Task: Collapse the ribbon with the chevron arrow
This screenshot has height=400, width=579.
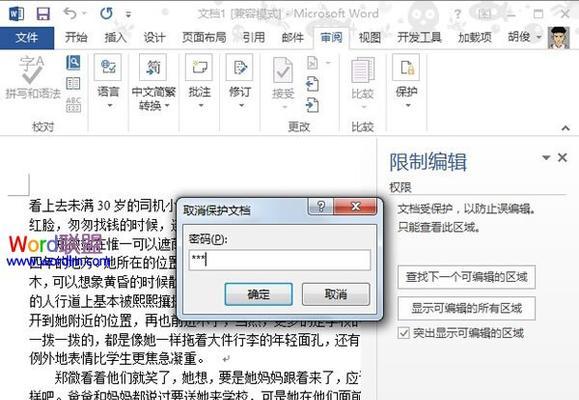Action: tap(565, 128)
